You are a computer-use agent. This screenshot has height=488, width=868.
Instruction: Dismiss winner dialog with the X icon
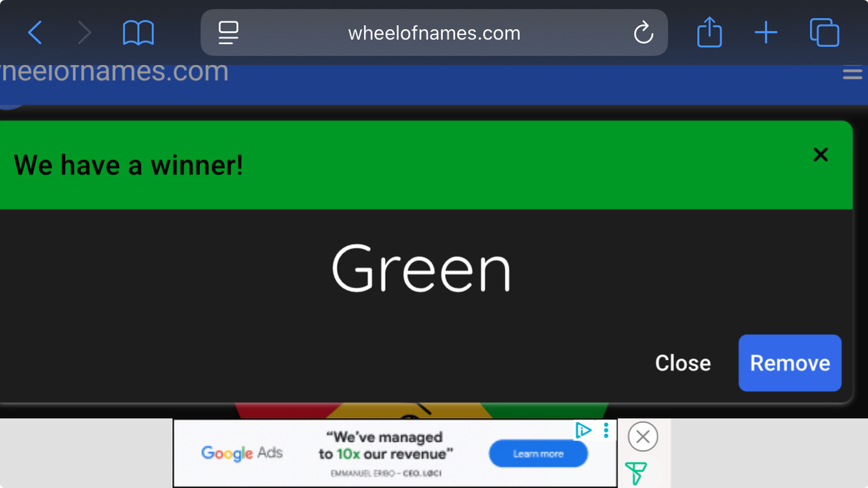tap(821, 155)
